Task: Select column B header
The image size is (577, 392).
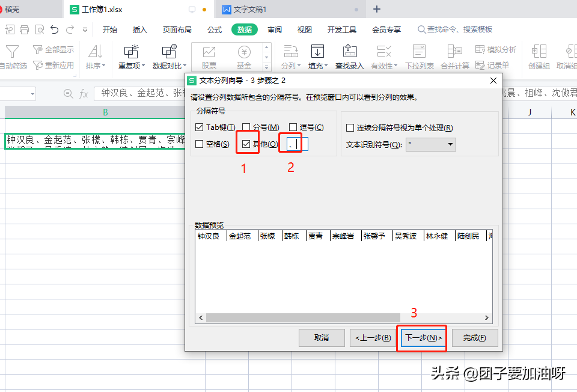Action: [x=105, y=112]
